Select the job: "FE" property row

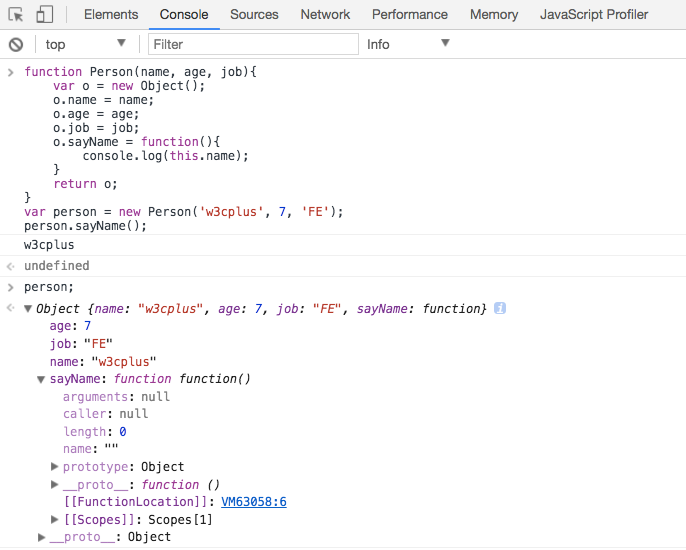pyautogui.click(x=81, y=344)
